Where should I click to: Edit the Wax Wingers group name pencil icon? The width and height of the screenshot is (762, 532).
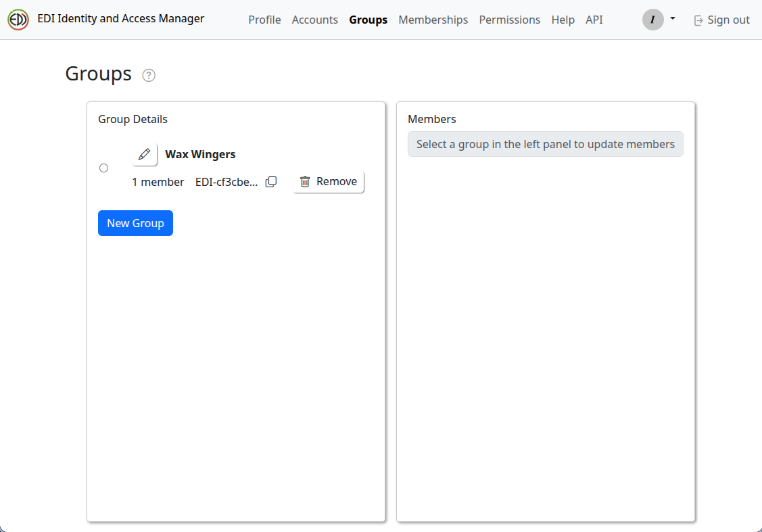pos(144,155)
